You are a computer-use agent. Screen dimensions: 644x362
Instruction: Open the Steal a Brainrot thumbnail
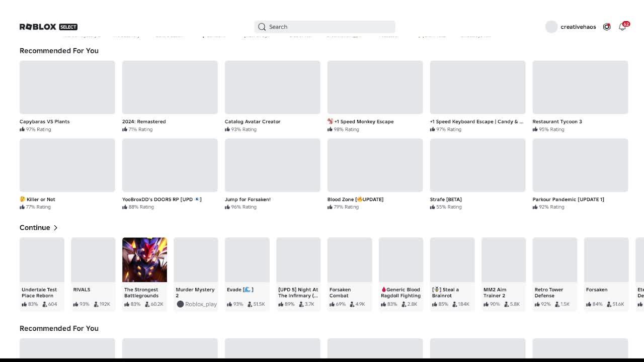[452, 260]
